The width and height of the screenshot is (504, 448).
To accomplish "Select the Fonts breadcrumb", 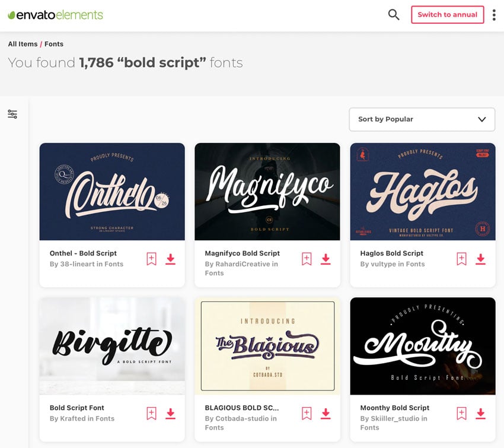I will 54,44.
